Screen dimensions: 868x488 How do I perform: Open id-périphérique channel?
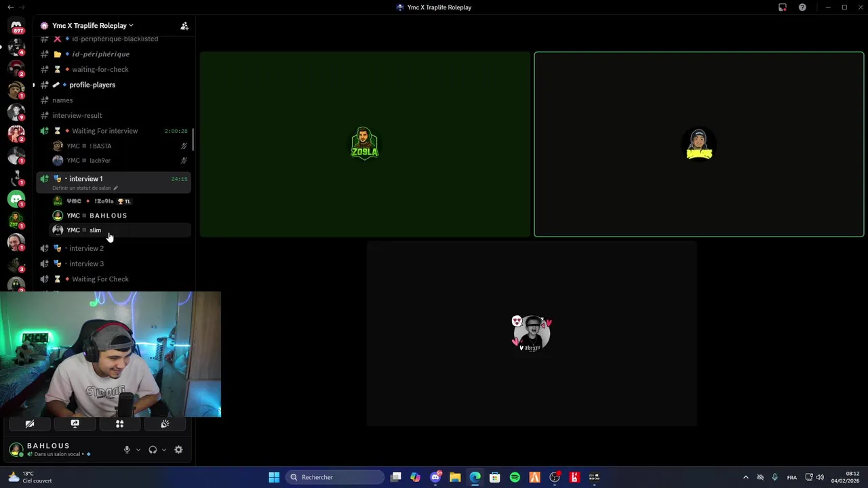coord(114,54)
